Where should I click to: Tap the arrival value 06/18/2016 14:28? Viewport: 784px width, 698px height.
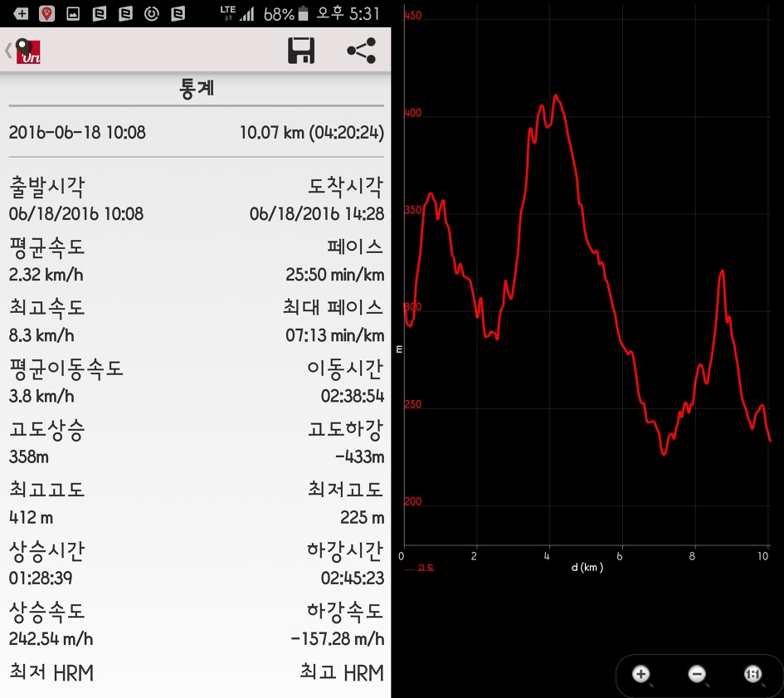tap(317, 214)
